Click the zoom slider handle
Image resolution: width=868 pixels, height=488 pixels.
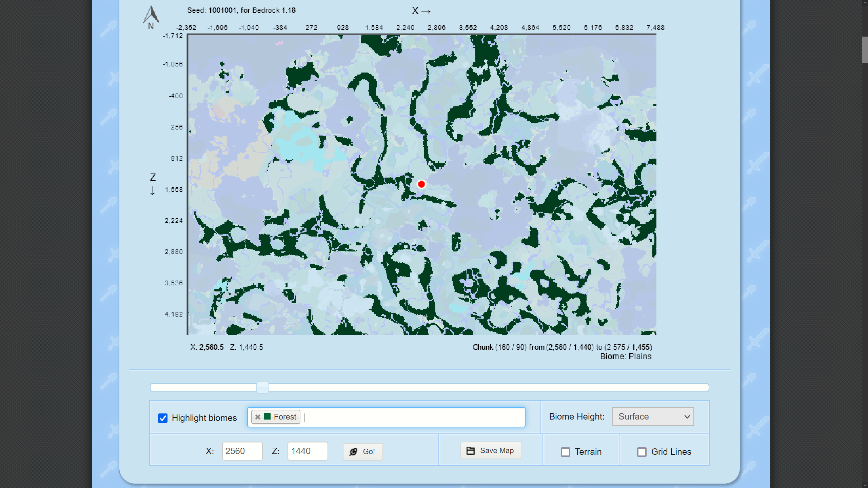(x=262, y=387)
